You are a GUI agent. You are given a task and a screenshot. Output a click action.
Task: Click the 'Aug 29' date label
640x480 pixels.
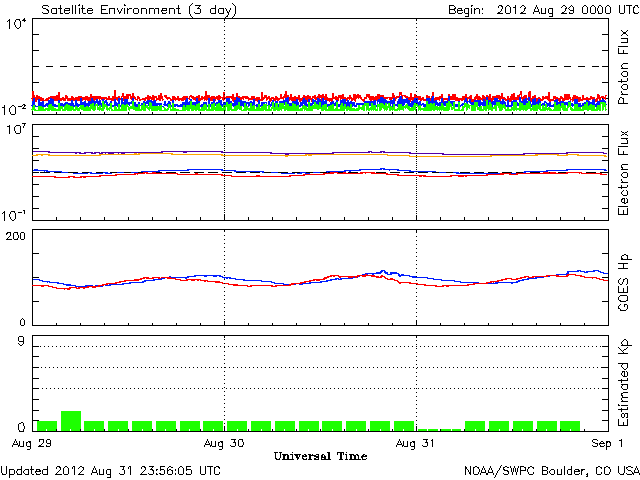coord(32,443)
